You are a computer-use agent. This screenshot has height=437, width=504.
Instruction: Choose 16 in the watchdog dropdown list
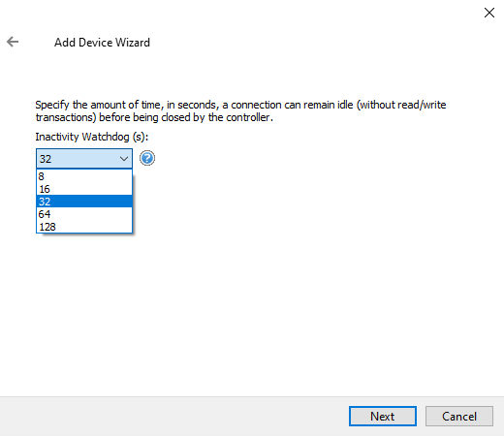click(x=84, y=189)
